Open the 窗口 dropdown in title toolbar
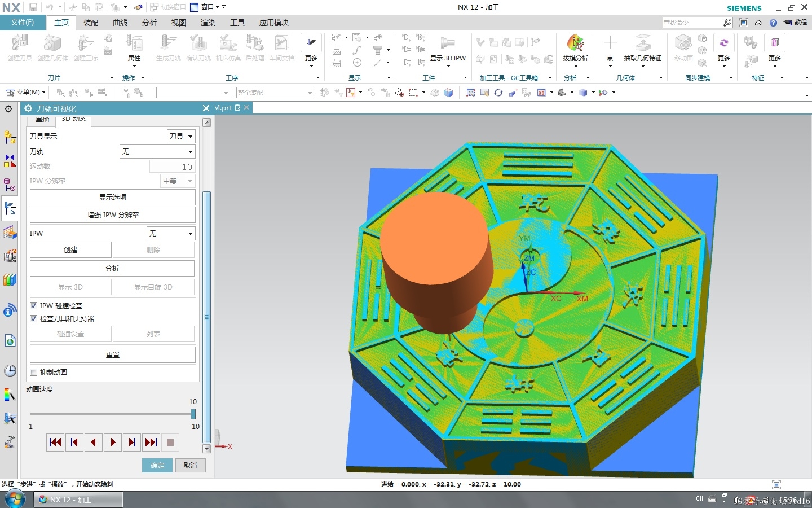 pyautogui.click(x=208, y=7)
